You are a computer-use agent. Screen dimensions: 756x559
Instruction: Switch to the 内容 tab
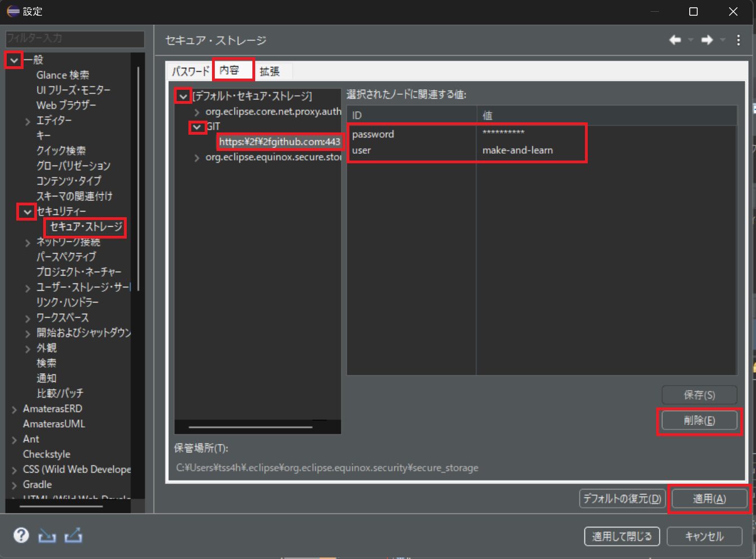click(230, 70)
